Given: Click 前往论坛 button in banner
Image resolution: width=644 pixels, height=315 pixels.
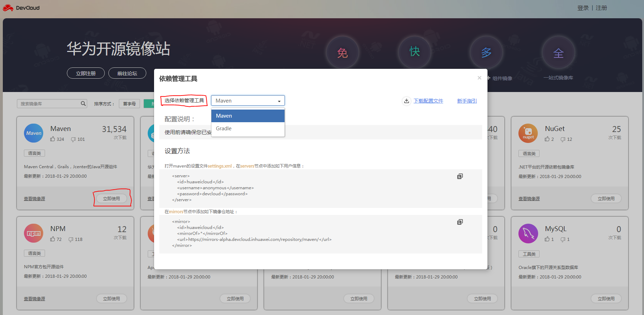Looking at the screenshot, I should (x=127, y=73).
